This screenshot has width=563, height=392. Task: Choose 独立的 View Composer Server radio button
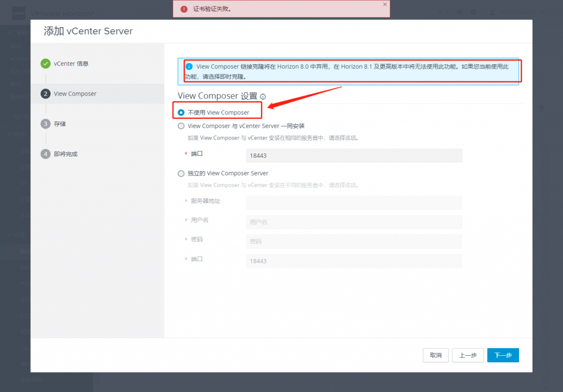point(181,173)
